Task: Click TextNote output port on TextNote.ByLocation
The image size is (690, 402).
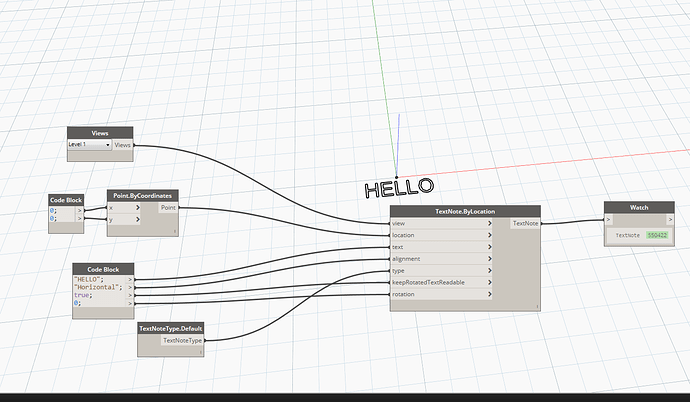Action: point(525,223)
